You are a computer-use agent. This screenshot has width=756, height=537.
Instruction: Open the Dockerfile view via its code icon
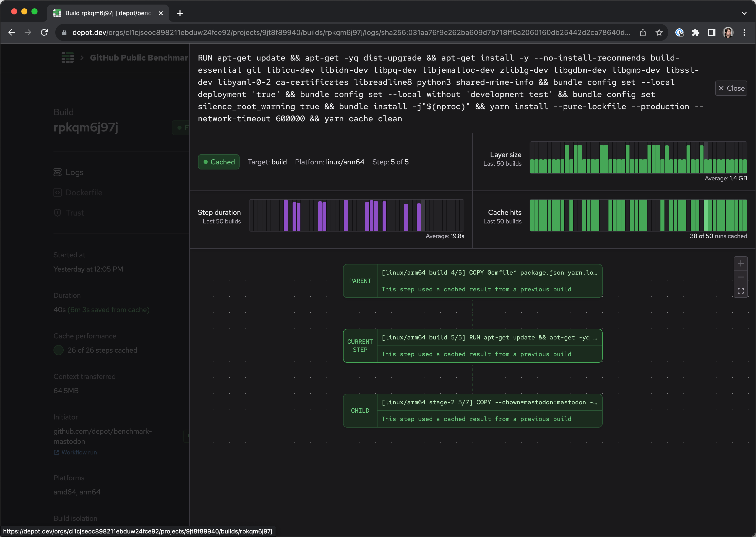point(58,193)
